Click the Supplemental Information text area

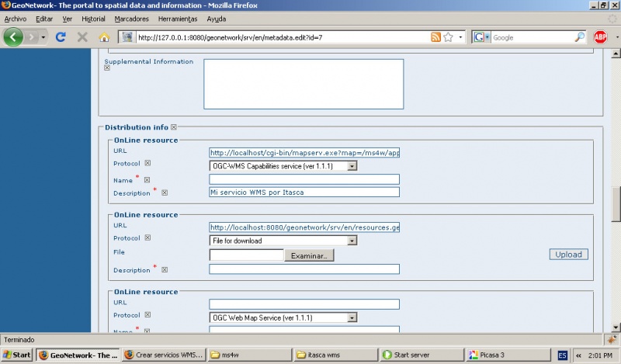304,84
